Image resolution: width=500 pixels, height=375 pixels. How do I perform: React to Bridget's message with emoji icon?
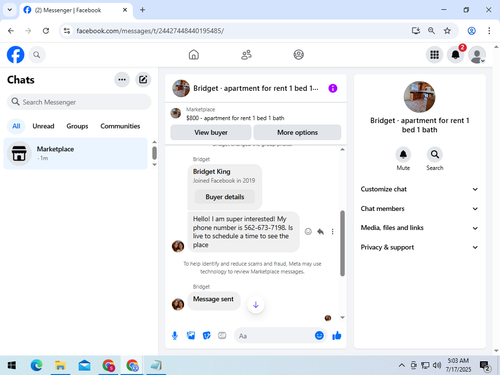pyautogui.click(x=308, y=232)
